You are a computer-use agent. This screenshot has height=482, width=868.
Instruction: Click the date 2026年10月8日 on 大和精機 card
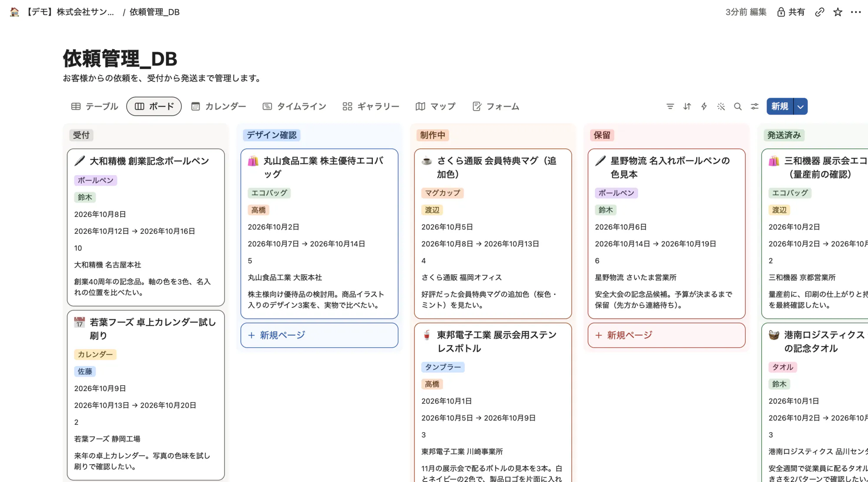point(100,214)
